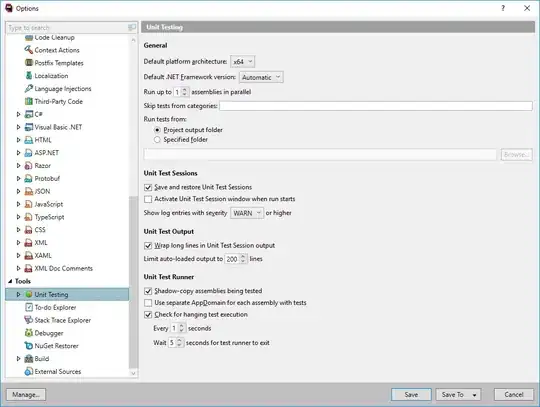Toggle Wrap long lines in session output
Image resolution: width=540 pixels, height=407 pixels.
click(148, 246)
